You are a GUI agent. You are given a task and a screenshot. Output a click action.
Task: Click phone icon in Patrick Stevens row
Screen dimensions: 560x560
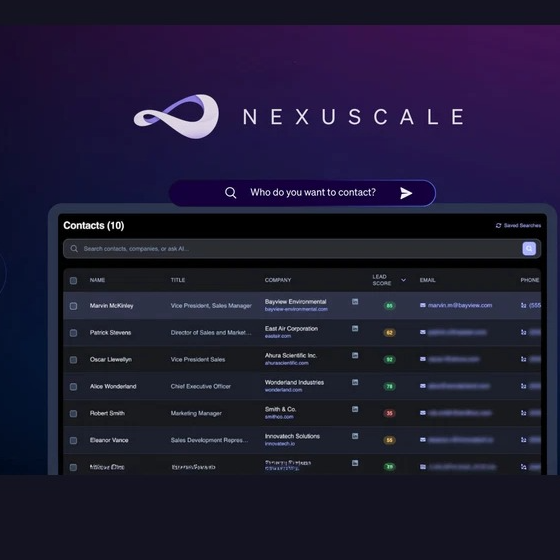tap(523, 332)
